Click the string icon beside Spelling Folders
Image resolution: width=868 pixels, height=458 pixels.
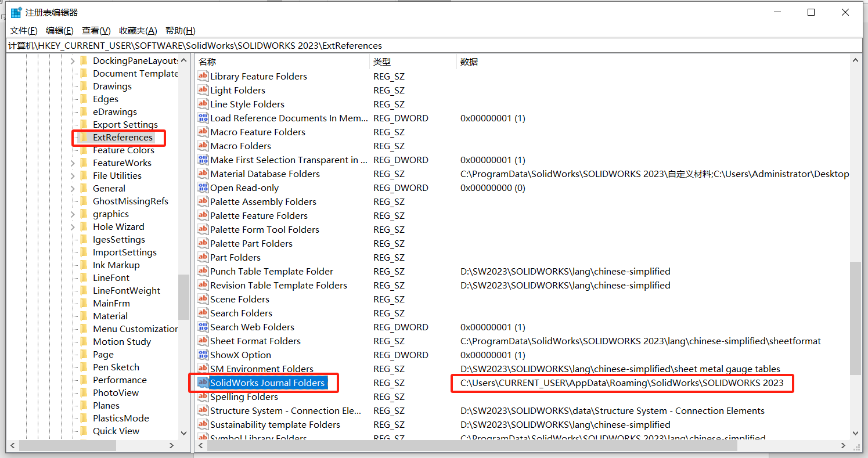[x=203, y=396]
